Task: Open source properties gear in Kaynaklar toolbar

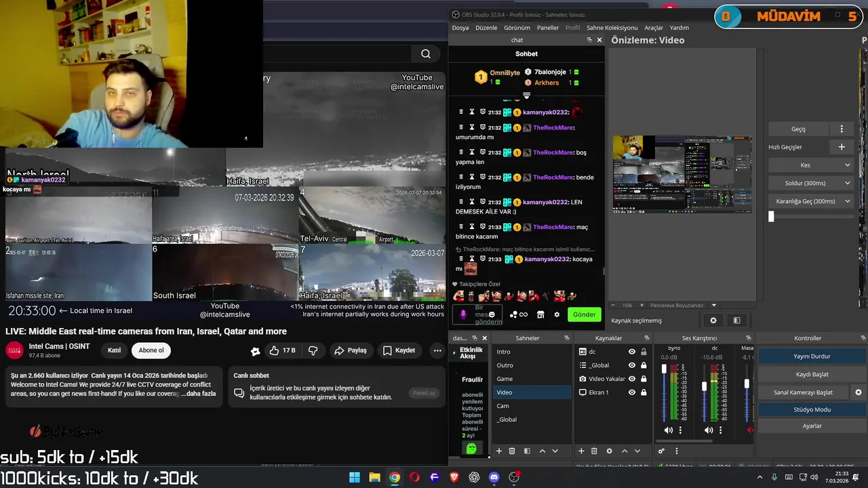Action: (609, 451)
